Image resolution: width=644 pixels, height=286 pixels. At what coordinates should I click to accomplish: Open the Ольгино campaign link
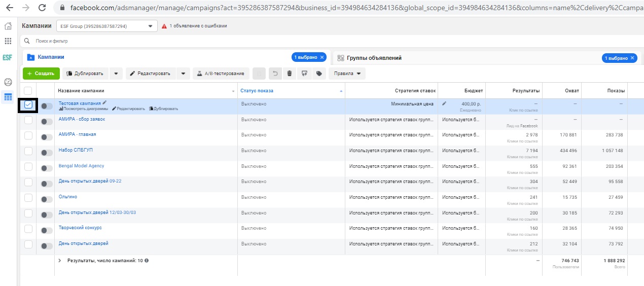pos(68,197)
